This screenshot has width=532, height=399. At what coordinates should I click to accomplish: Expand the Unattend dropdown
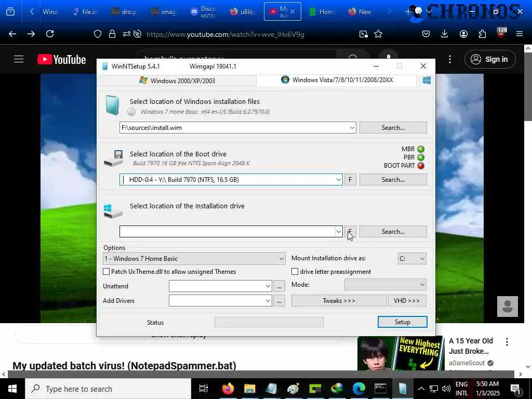[268, 286]
